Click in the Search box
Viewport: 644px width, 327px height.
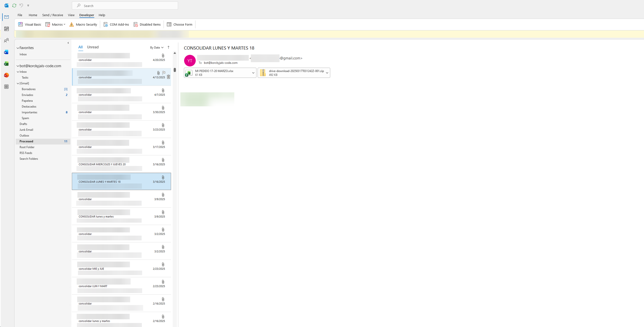[125, 5]
